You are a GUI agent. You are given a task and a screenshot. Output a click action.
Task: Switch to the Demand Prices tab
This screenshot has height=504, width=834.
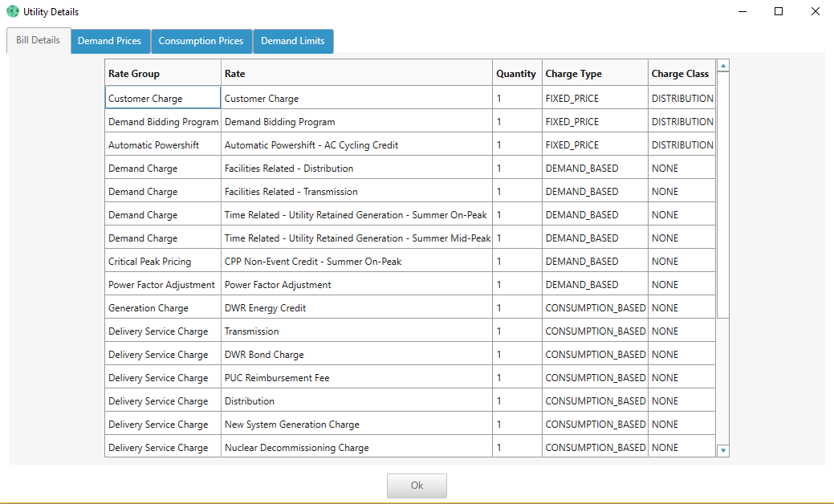pyautogui.click(x=110, y=40)
